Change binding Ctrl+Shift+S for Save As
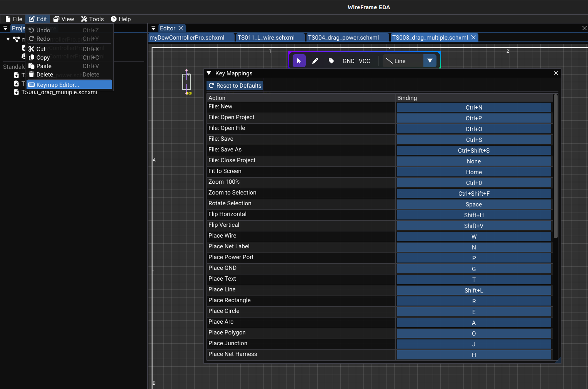 pyautogui.click(x=474, y=151)
